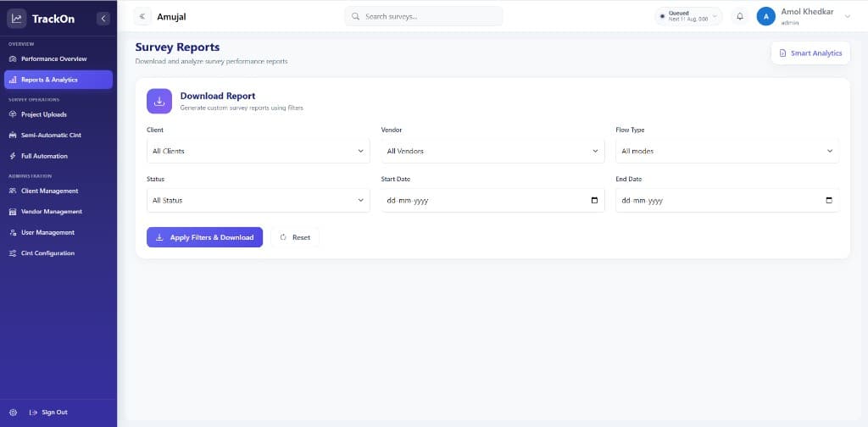Open the Status dropdown showing All Status

[258, 200]
